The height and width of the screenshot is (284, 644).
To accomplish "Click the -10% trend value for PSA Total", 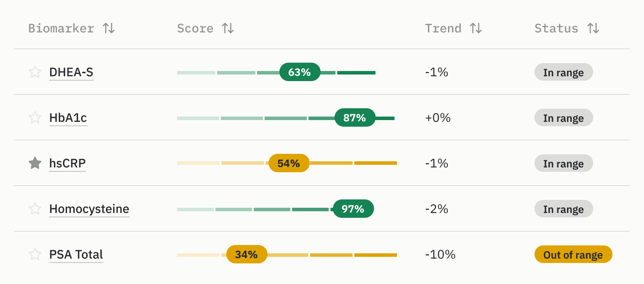I will [441, 254].
